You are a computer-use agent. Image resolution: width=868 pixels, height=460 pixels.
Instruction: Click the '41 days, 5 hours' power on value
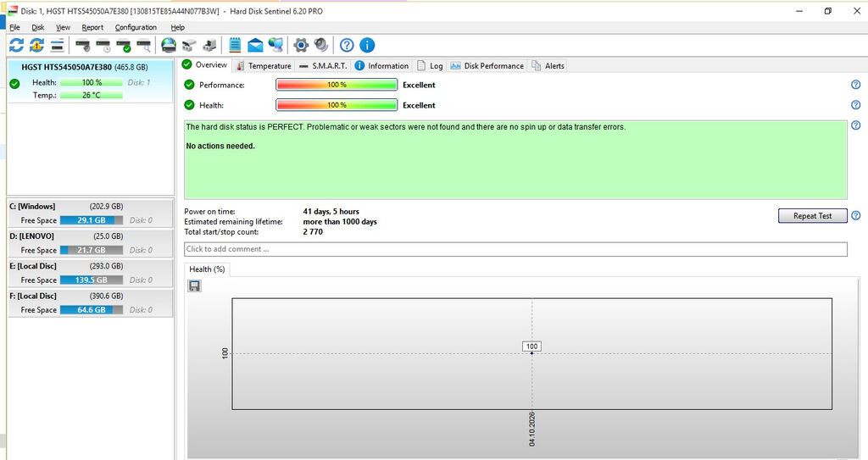pos(331,212)
